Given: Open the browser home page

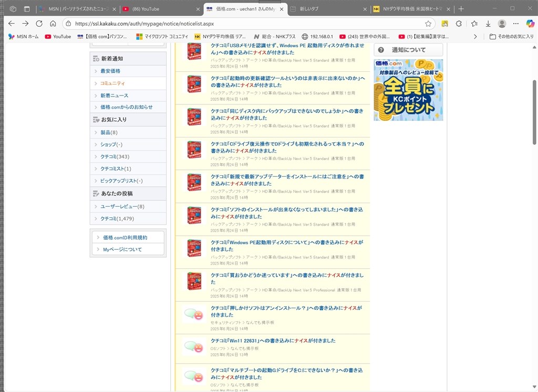Looking at the screenshot, I should tap(53, 24).
